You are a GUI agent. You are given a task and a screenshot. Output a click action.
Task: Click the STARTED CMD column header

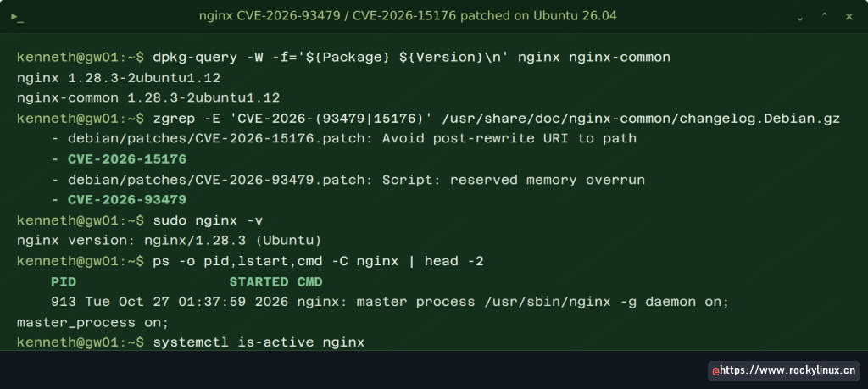pyautogui.click(x=275, y=282)
